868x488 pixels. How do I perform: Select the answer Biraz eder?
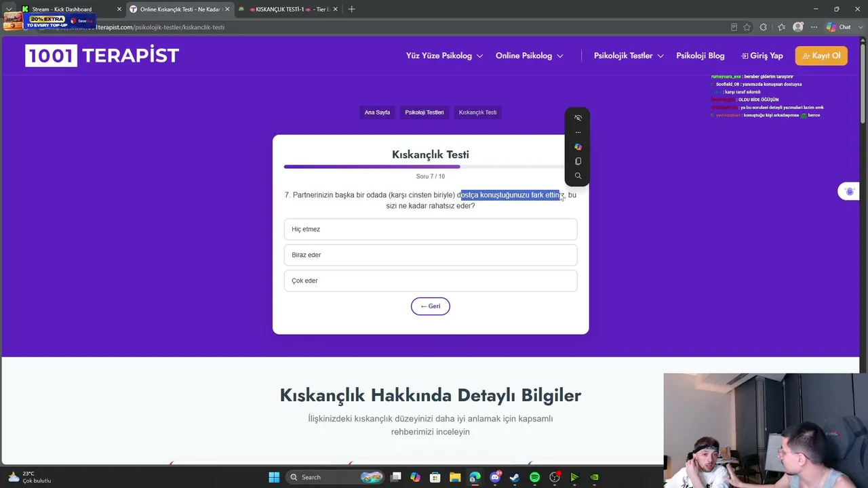431,255
